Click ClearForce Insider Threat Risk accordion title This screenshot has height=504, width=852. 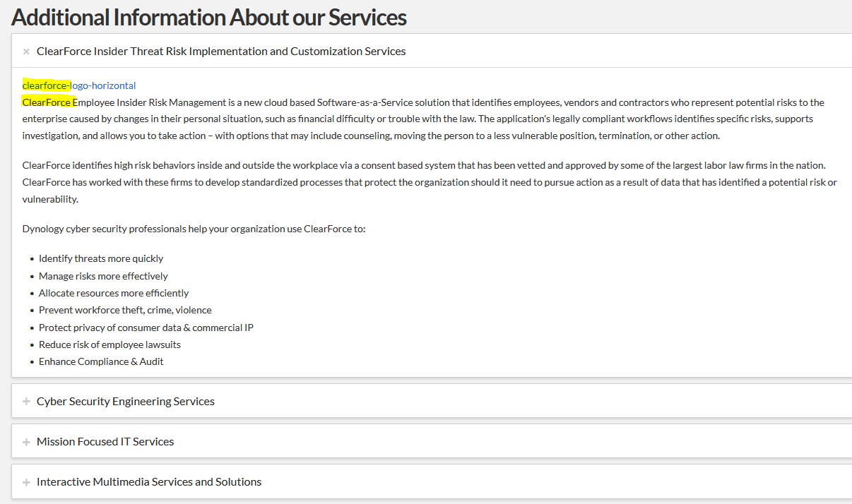click(x=221, y=51)
